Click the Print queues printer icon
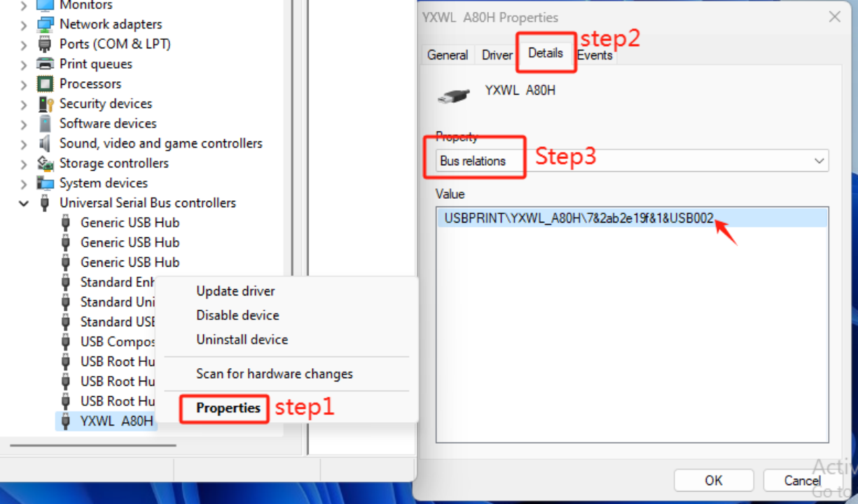858x504 pixels. pos(45,64)
